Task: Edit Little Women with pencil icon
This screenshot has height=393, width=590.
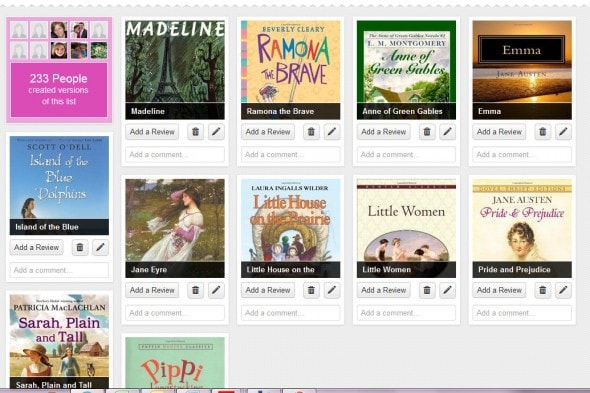Action: (x=448, y=290)
